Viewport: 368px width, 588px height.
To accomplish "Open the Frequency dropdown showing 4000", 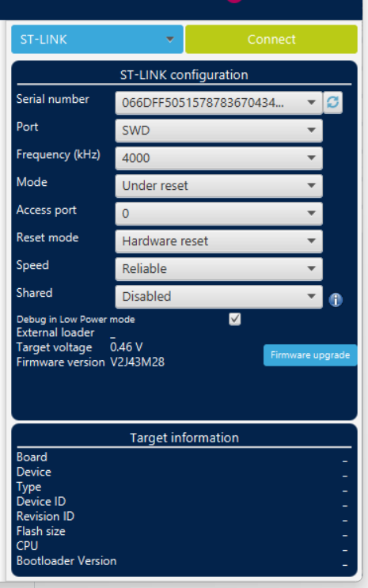I will 218,158.
